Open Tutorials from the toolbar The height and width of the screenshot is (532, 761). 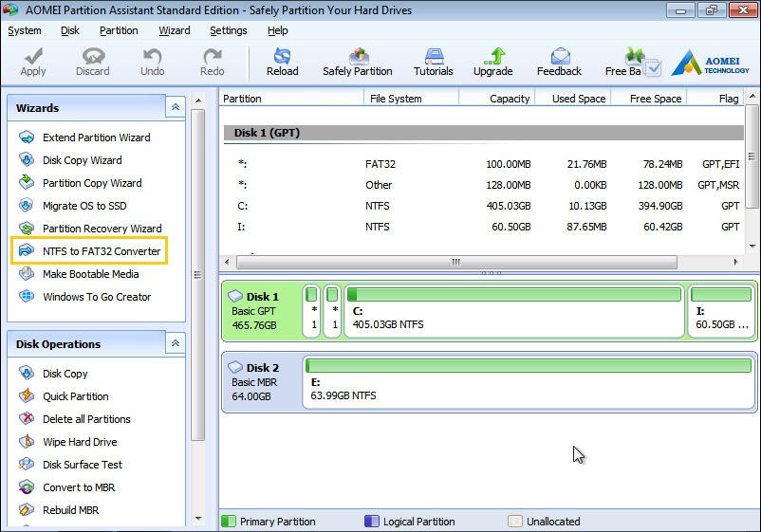[x=434, y=56]
